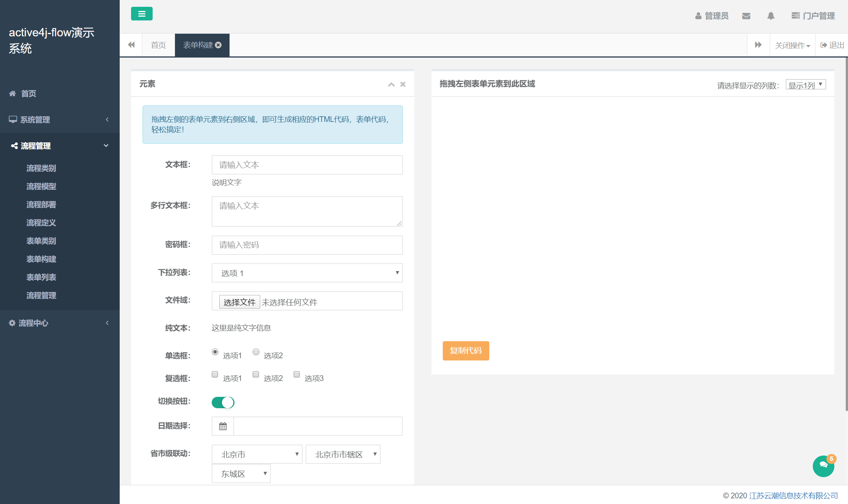This screenshot has width=848, height=504.
Task: Open the green chat bubble icon
Action: (823, 466)
